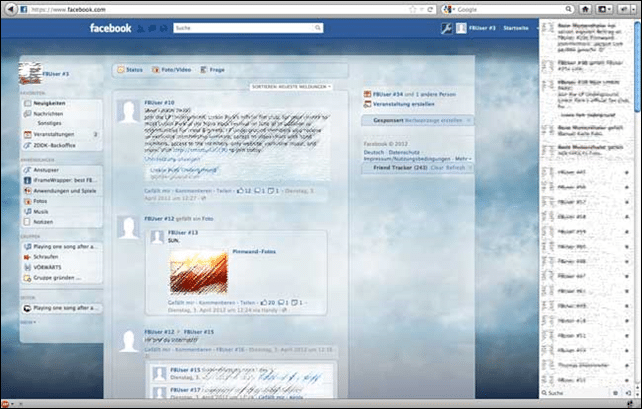This screenshot has height=409, width=642.
Task: Close the Friend Tracker box
Action: tap(470, 167)
